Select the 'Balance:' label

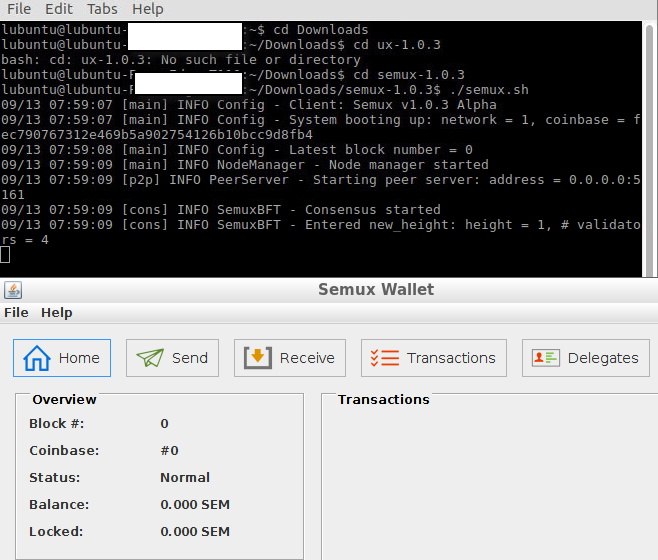pos(59,504)
